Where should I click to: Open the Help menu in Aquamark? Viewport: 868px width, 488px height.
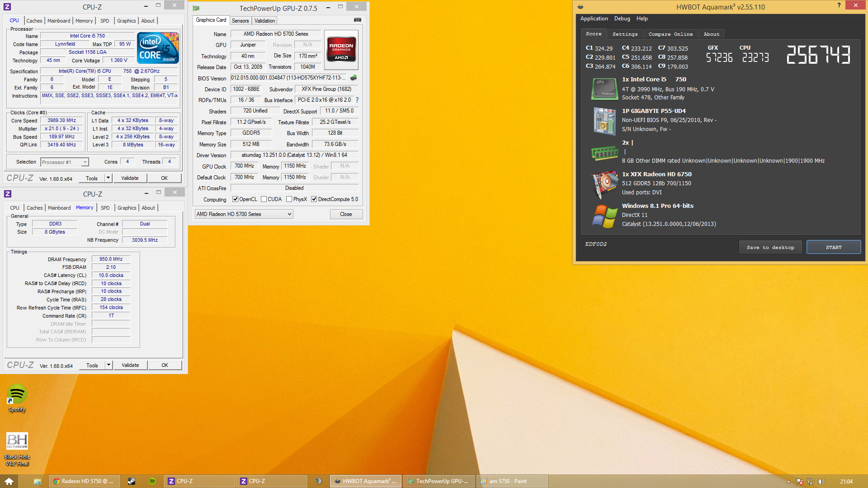coord(642,19)
